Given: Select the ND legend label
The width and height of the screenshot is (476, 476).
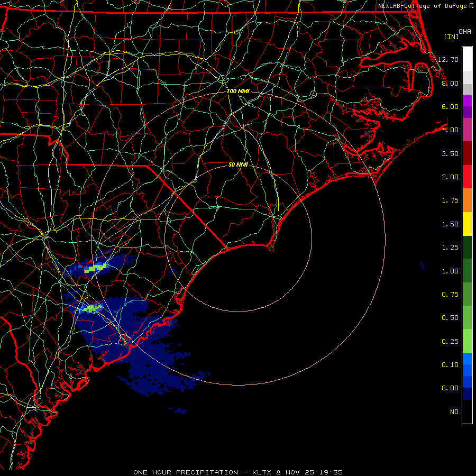Looking at the screenshot, I should click(454, 412).
